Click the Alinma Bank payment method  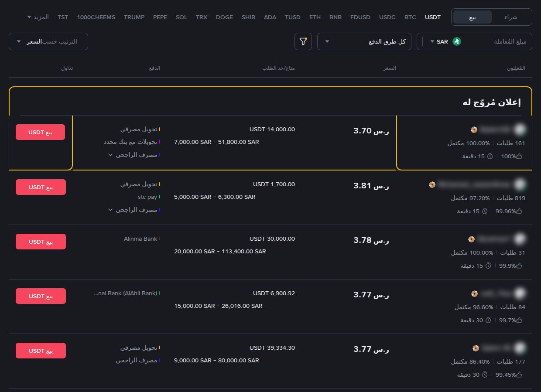click(x=140, y=239)
